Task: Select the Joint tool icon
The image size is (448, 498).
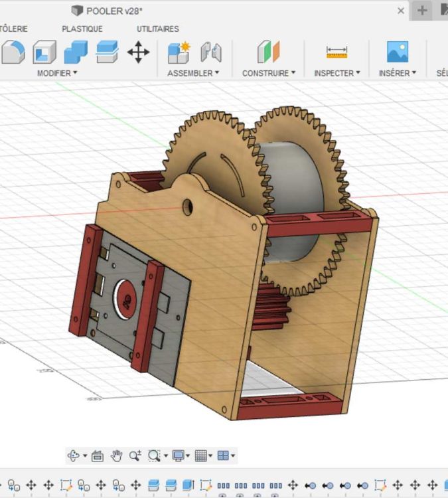Action: click(x=211, y=52)
